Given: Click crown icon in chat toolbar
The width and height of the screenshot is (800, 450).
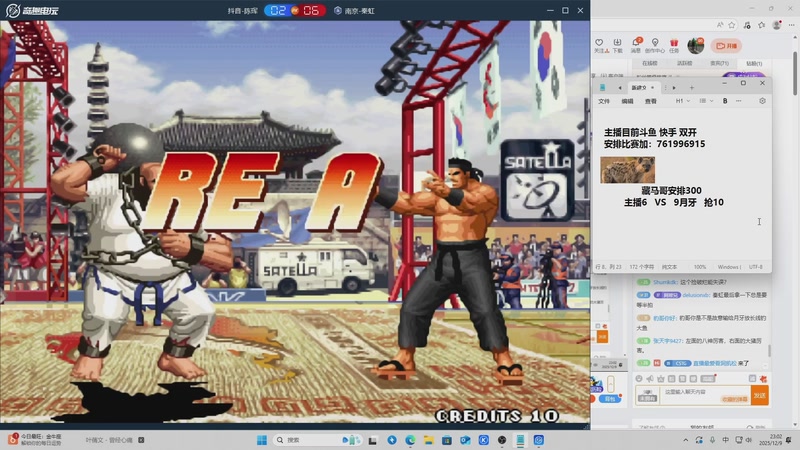Looking at the screenshot, I should (661, 379).
